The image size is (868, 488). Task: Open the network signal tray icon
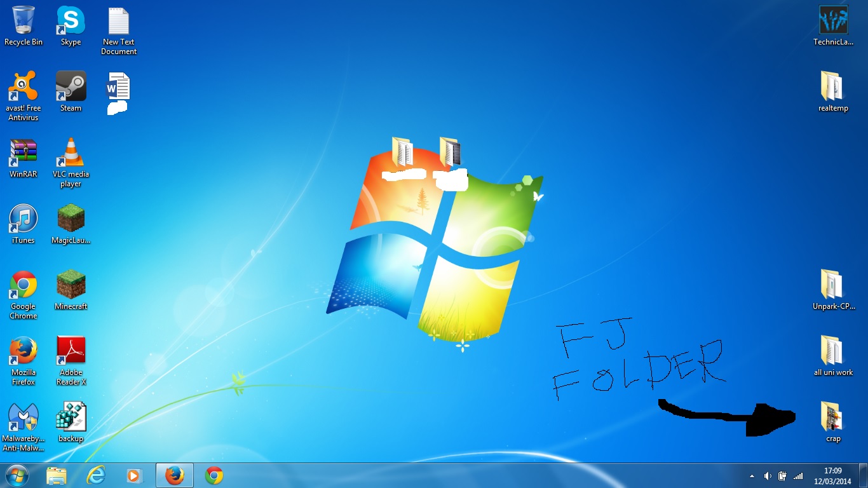point(798,476)
